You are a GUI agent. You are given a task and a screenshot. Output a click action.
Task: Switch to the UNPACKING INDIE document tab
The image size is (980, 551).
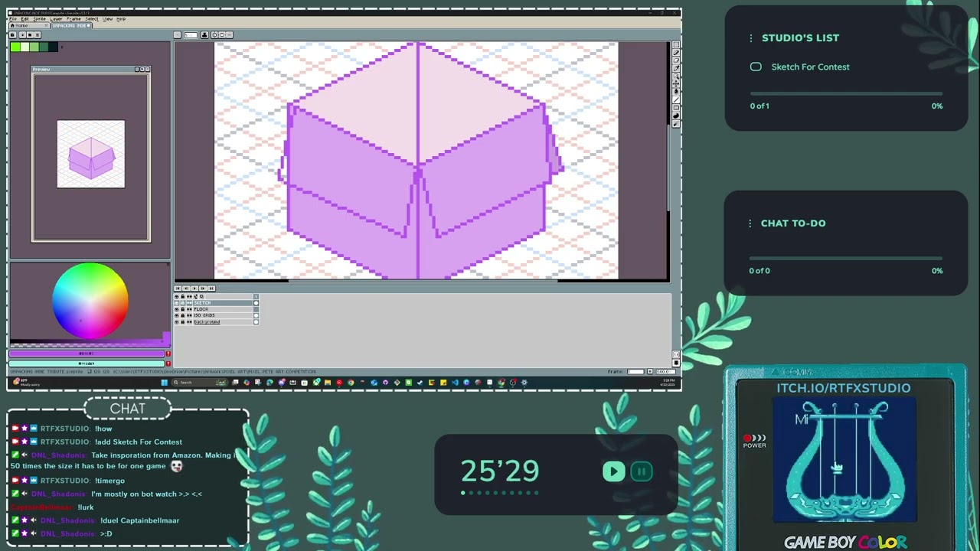tap(71, 25)
